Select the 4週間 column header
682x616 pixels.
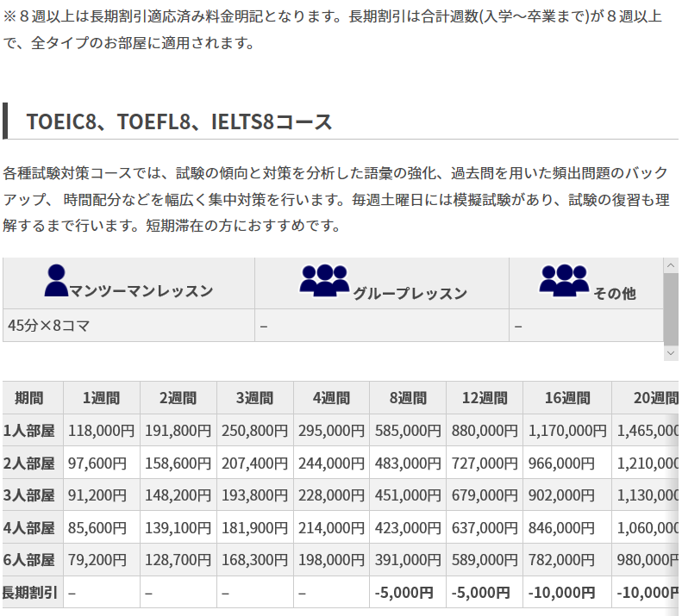pyautogui.click(x=331, y=398)
